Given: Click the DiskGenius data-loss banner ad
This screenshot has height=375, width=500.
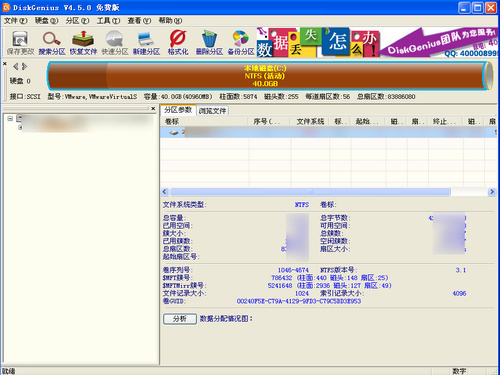Looking at the screenshot, I should 377,42.
